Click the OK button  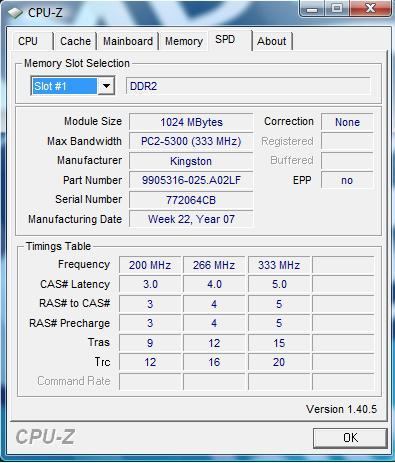pos(351,438)
